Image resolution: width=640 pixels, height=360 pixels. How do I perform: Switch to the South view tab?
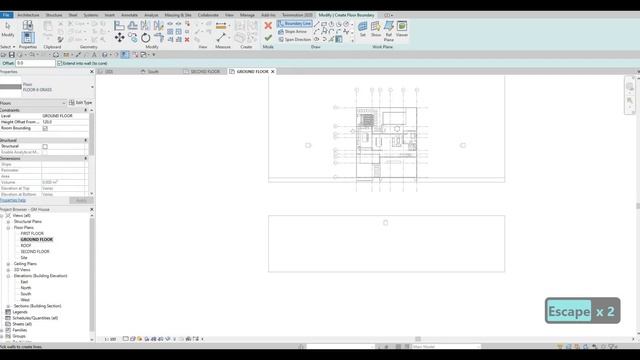tap(153, 71)
